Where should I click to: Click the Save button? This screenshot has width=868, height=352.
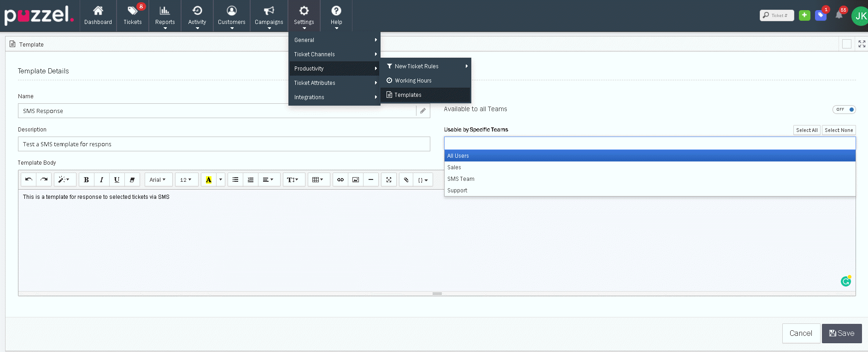[x=841, y=334]
